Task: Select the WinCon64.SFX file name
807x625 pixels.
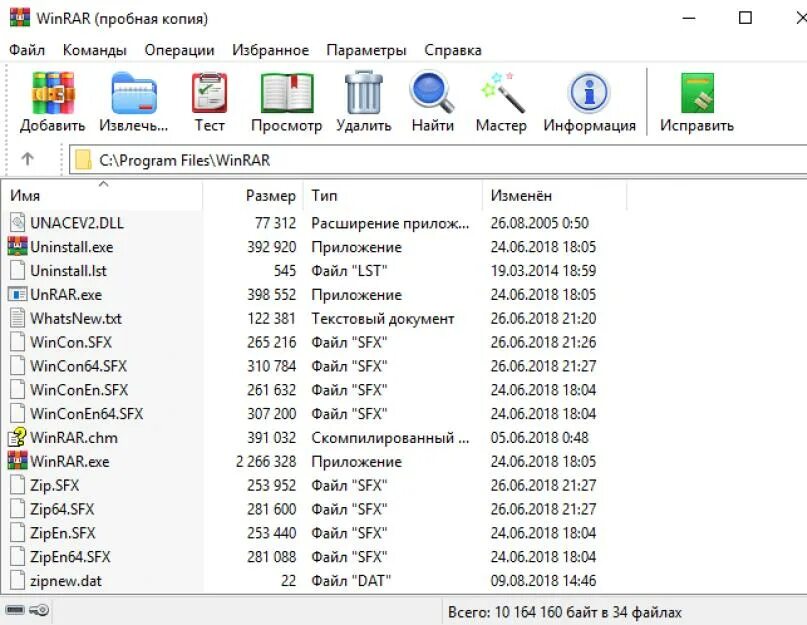Action: tap(78, 366)
